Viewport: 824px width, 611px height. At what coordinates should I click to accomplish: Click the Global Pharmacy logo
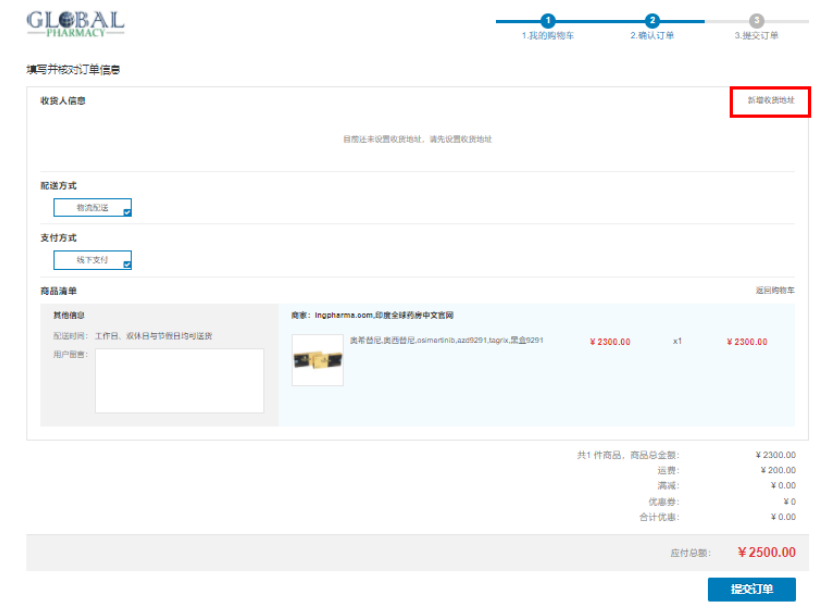click(x=75, y=22)
